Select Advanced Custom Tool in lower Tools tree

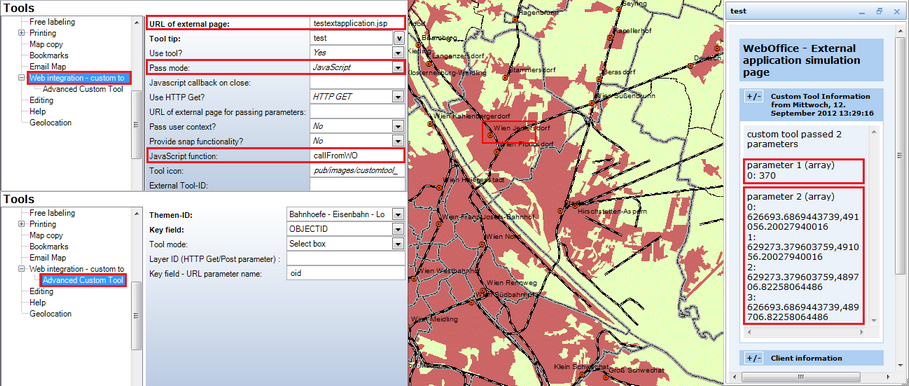point(83,281)
